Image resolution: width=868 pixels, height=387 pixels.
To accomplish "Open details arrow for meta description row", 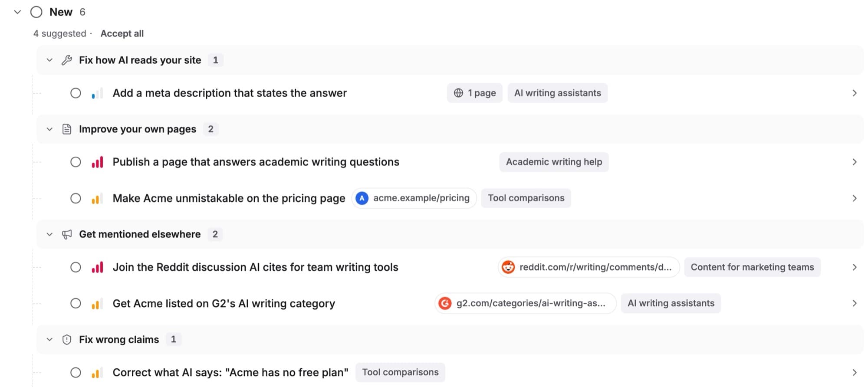I will point(854,93).
